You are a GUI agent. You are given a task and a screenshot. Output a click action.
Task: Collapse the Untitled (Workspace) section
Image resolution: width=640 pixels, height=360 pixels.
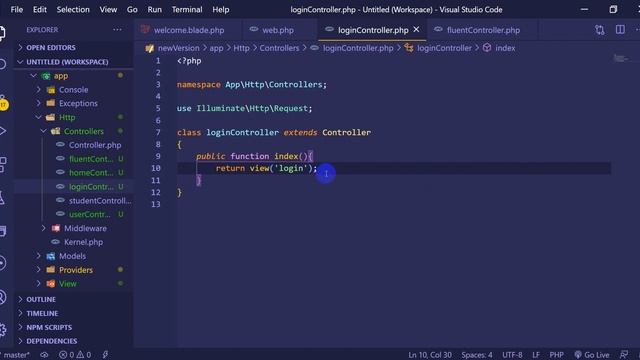67,62
